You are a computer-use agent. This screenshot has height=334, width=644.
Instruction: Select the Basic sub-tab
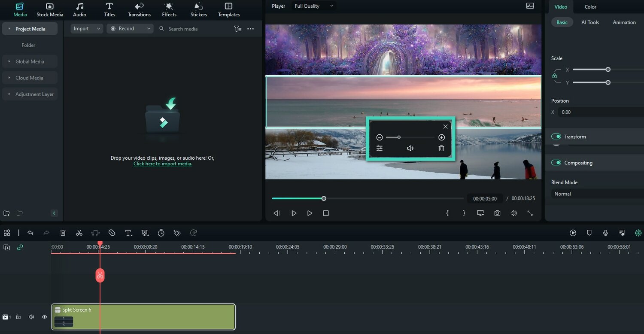(x=562, y=22)
